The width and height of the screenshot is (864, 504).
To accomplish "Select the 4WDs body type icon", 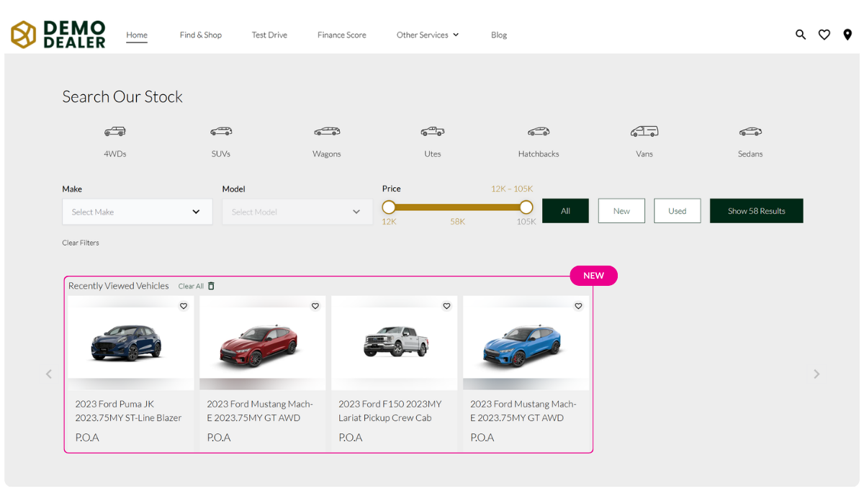I will [x=114, y=132].
